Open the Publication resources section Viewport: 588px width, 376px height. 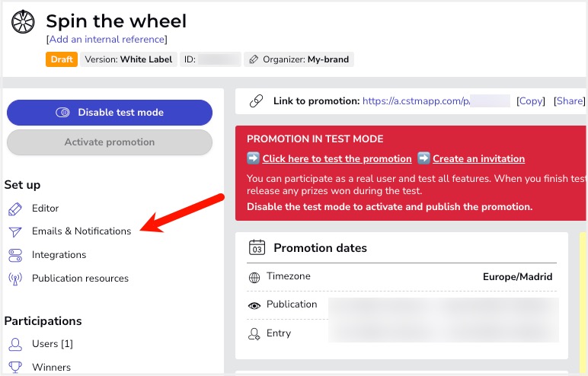coord(80,279)
